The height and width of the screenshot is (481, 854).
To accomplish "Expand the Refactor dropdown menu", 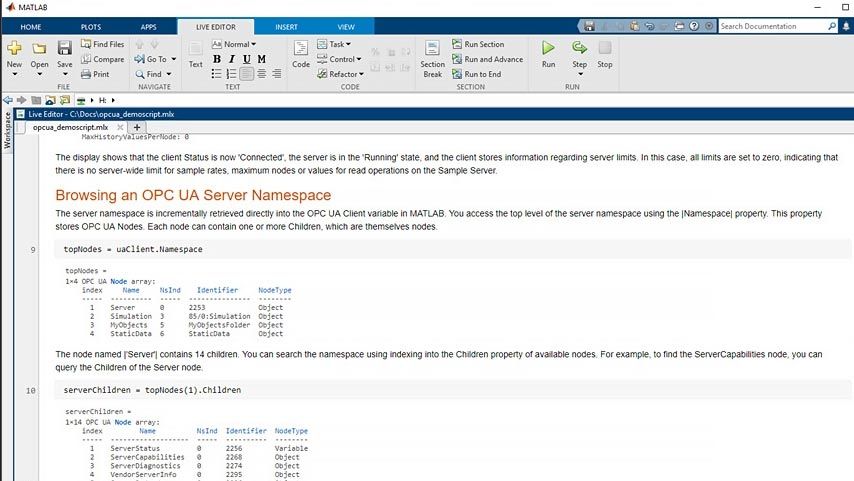I will point(345,74).
